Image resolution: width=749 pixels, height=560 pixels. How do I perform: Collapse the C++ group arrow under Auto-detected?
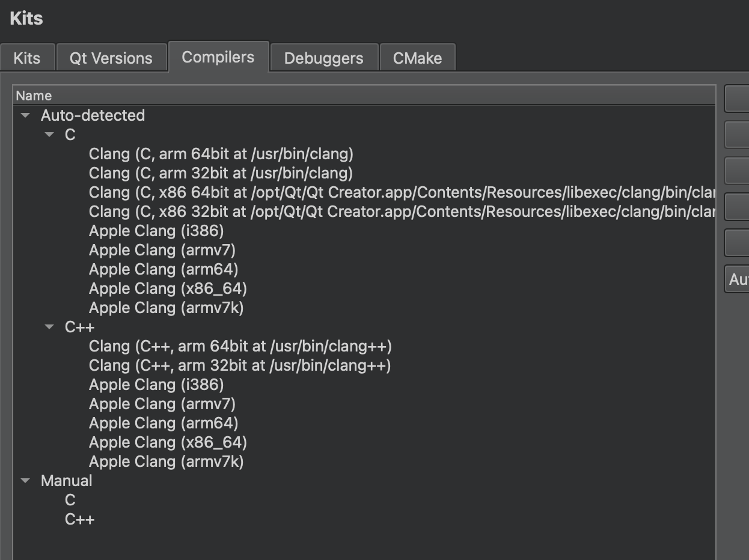[49, 327]
